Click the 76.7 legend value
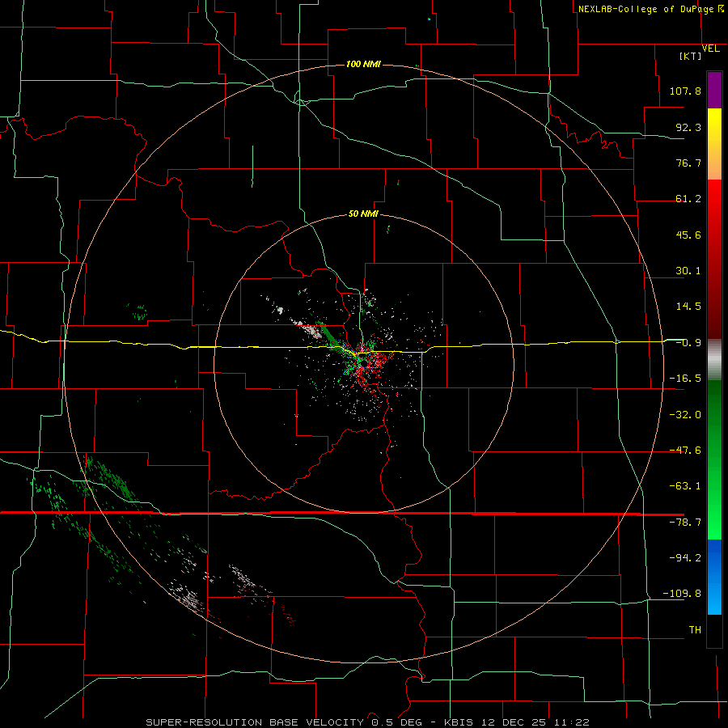728x728 pixels. click(688, 163)
